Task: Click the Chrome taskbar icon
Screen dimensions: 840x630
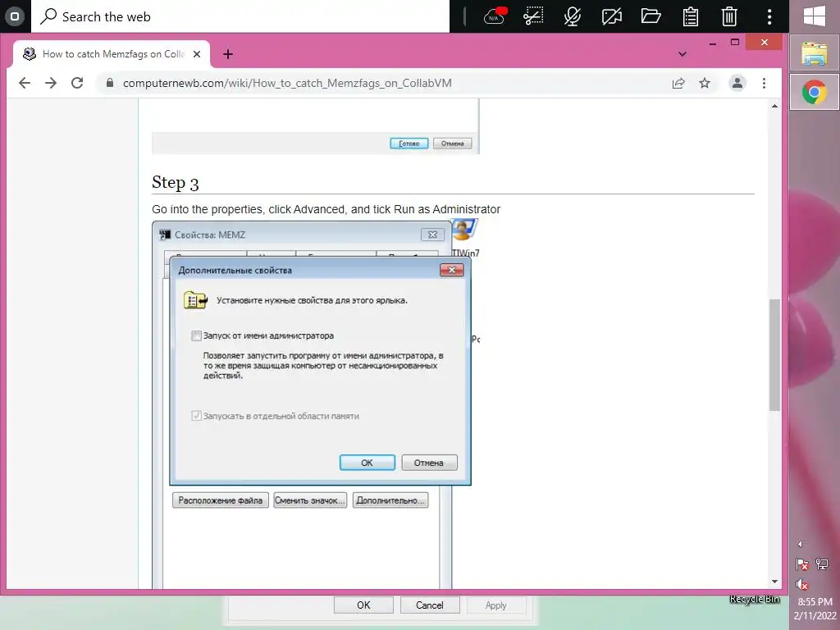Action: click(815, 92)
